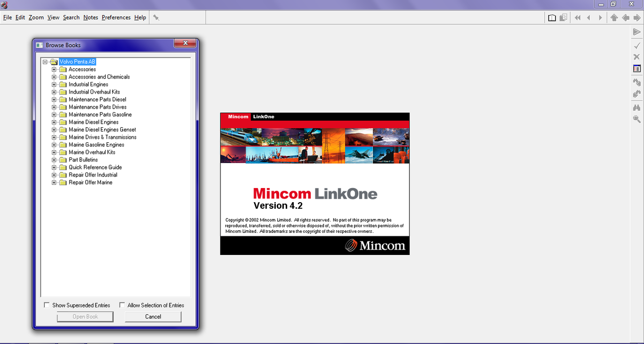Click the lower find-next binoculars icon
Screen dimensions: 644x344
coord(637,94)
